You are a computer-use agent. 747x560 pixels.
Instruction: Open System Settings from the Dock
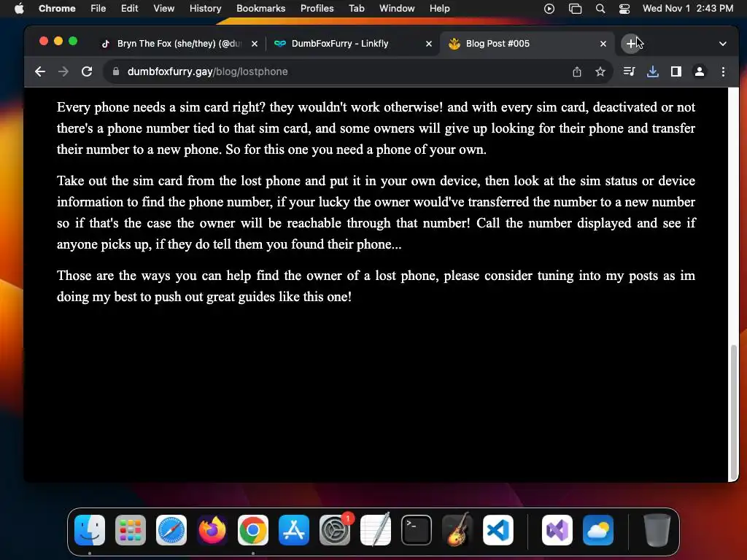pos(335,530)
